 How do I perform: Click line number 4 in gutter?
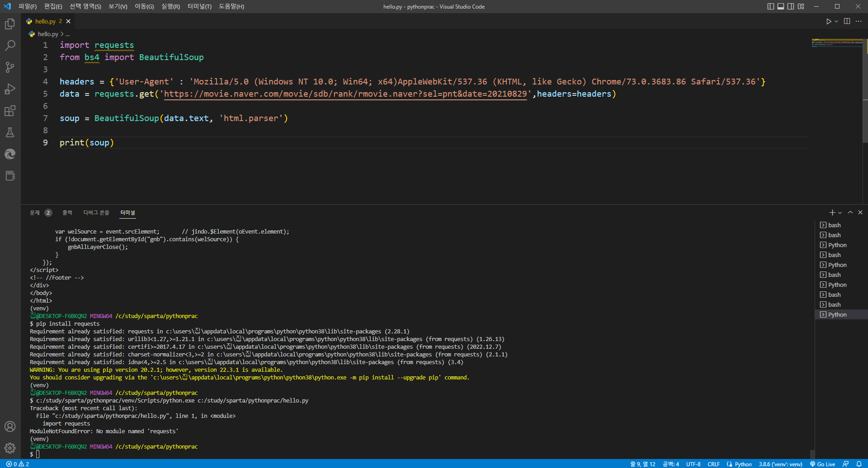click(x=45, y=82)
